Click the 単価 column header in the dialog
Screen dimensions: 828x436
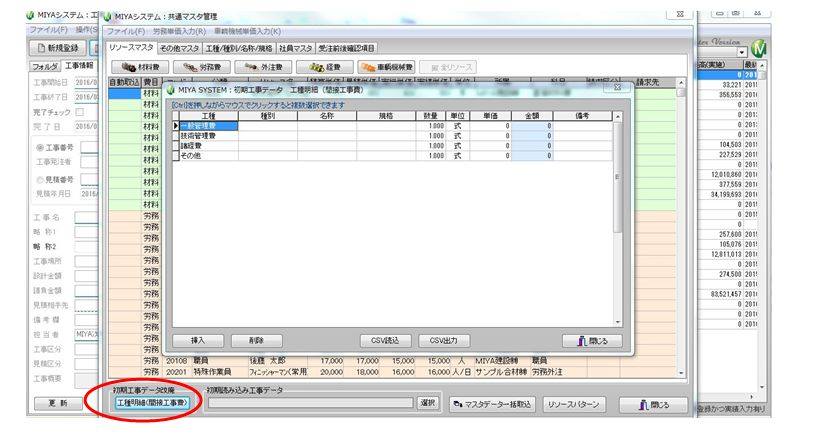(491, 116)
